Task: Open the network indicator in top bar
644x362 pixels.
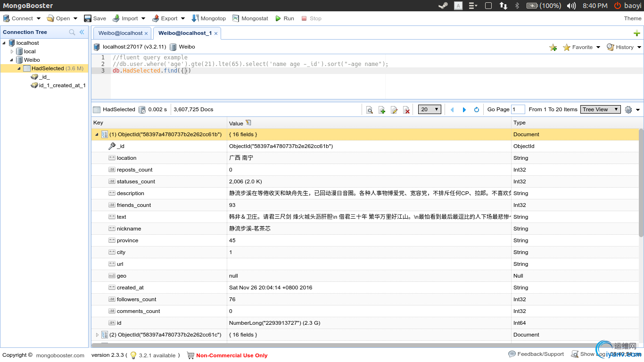Action: tap(504, 6)
